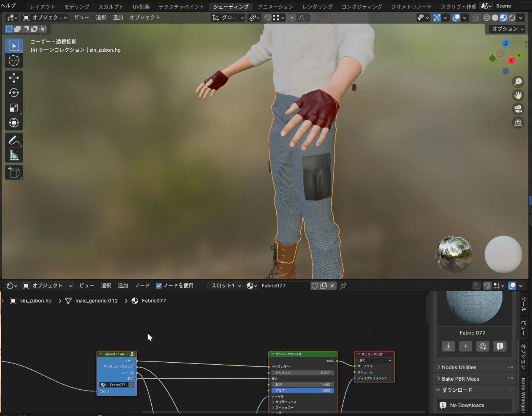Click the download icon under Fabric 077

coord(448,346)
